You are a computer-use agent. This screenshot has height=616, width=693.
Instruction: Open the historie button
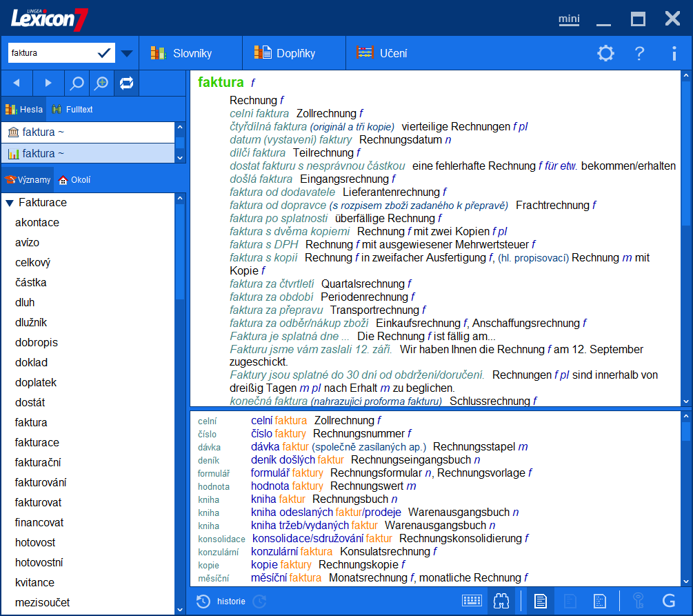click(231, 602)
